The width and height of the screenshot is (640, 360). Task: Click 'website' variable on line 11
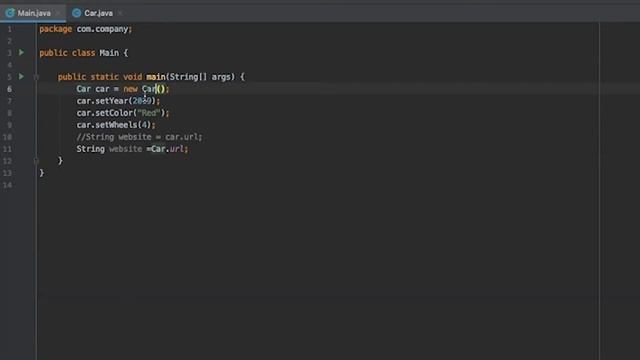(125, 149)
